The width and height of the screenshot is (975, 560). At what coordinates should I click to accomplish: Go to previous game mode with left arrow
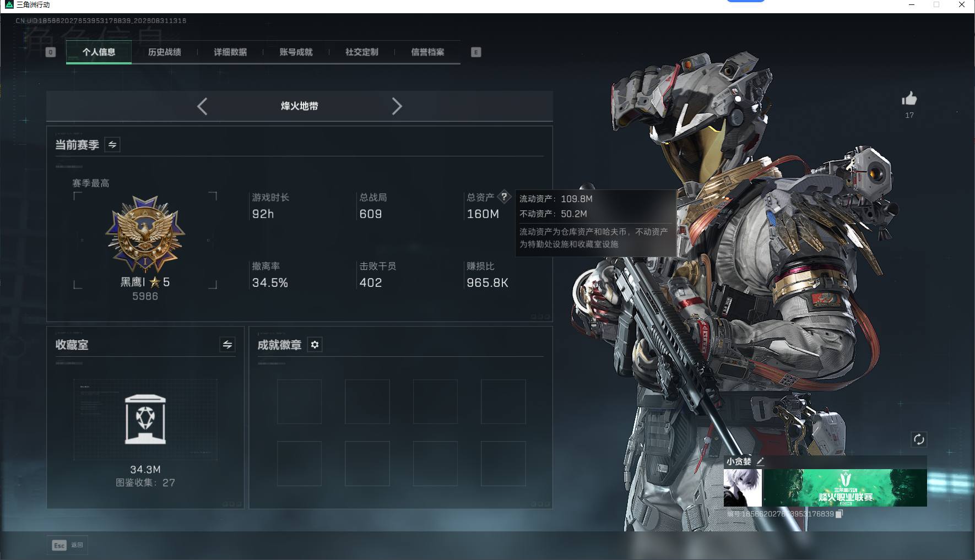click(202, 106)
